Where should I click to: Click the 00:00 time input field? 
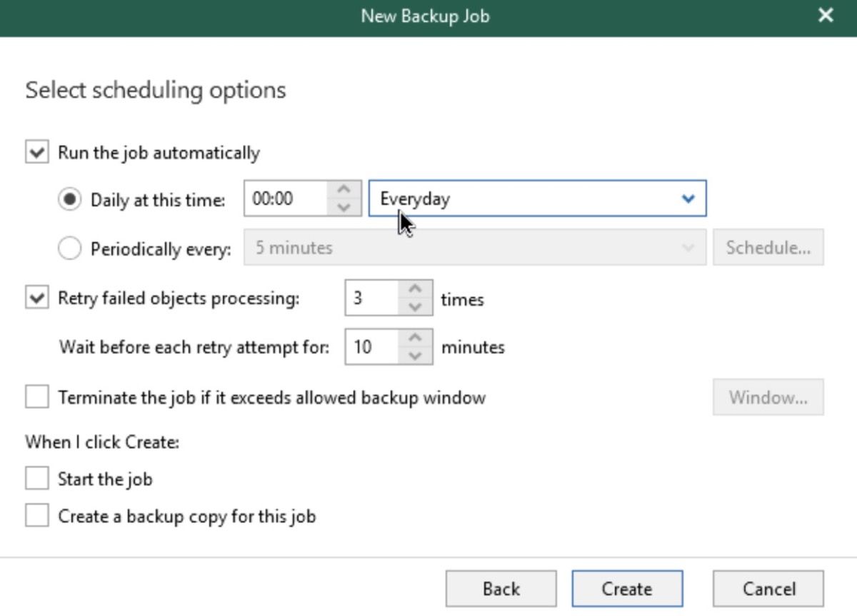tap(286, 198)
